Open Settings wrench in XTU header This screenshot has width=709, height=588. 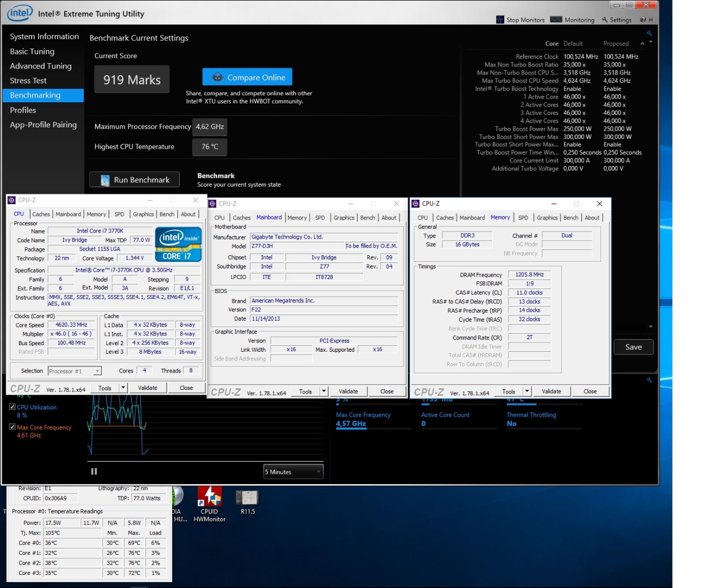click(x=604, y=20)
